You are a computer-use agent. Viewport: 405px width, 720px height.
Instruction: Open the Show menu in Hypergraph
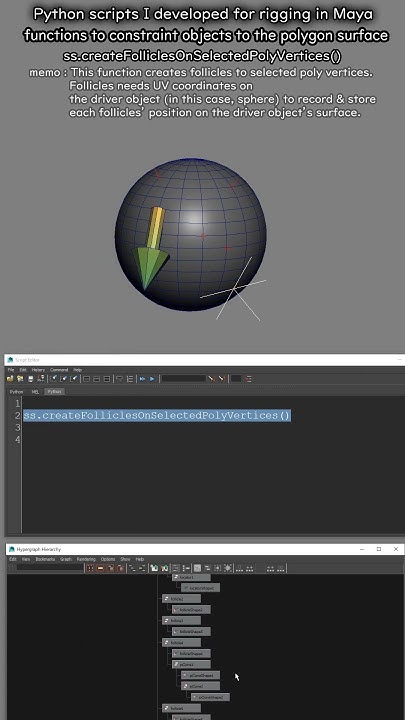tap(125, 559)
